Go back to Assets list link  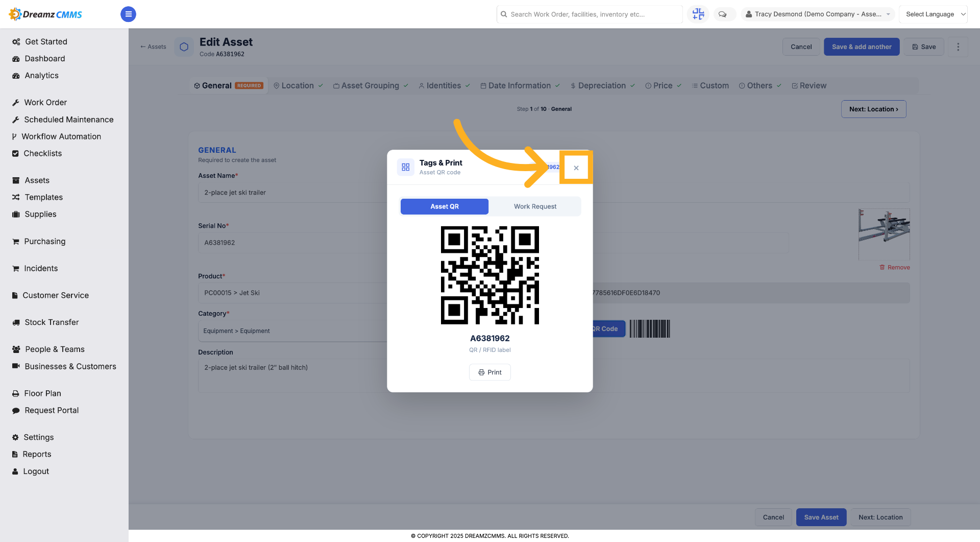coord(153,46)
